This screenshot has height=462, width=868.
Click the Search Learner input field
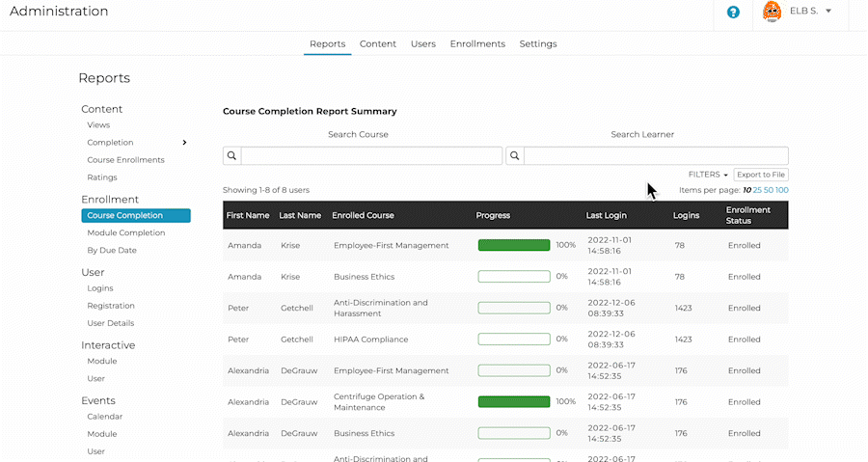tap(656, 155)
